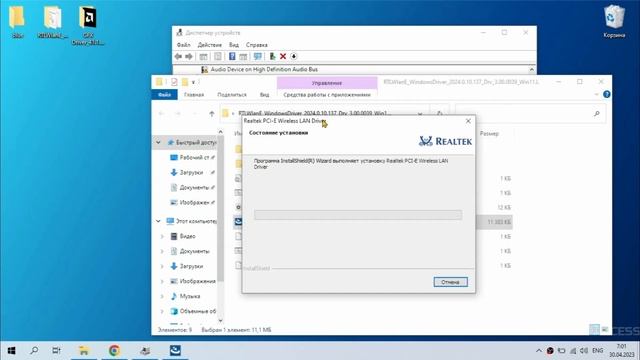Click the Explorer refresh button
Viewport: 640px width, 360px height.
coord(440,113)
